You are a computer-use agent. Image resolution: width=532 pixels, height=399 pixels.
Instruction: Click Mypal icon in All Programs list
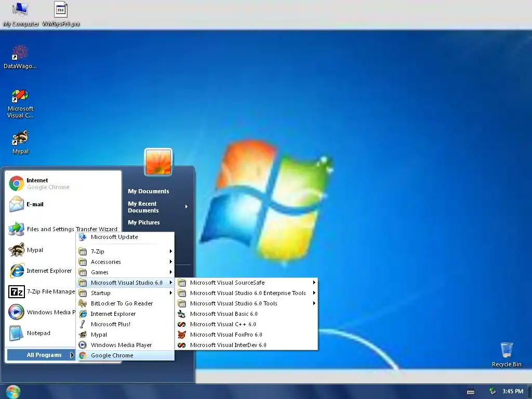coord(83,335)
